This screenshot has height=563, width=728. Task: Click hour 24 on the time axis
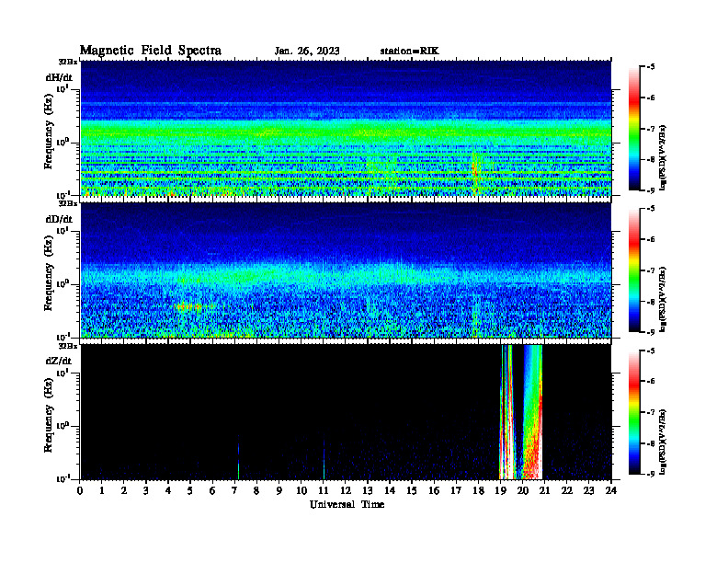pos(611,490)
